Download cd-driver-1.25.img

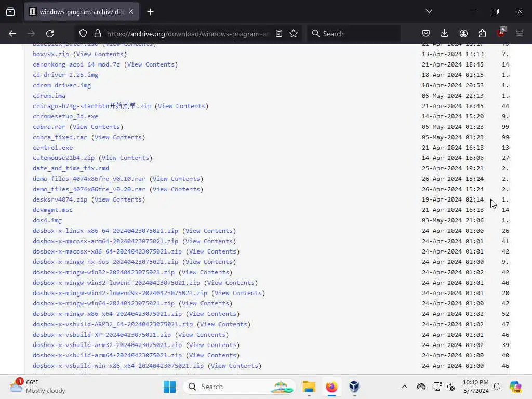(65, 75)
